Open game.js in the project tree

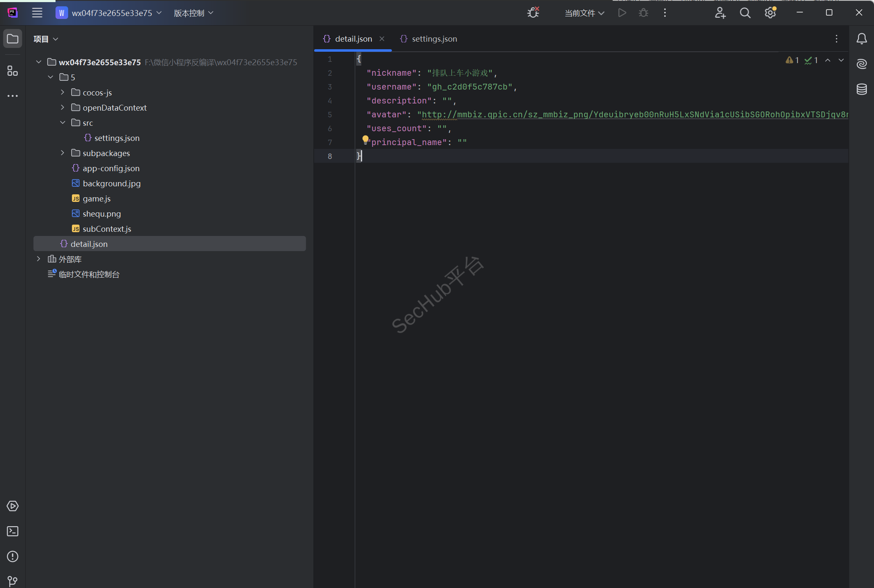[x=96, y=199]
